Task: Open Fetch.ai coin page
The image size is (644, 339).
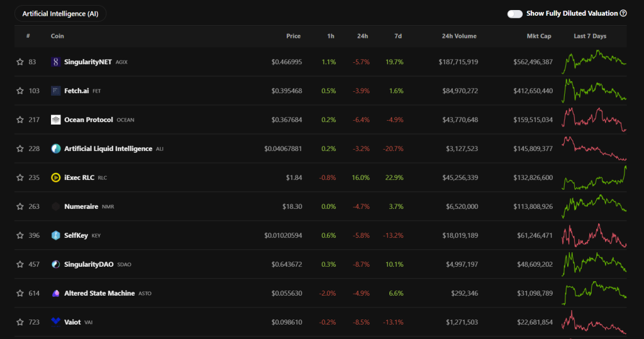Action: click(x=76, y=91)
